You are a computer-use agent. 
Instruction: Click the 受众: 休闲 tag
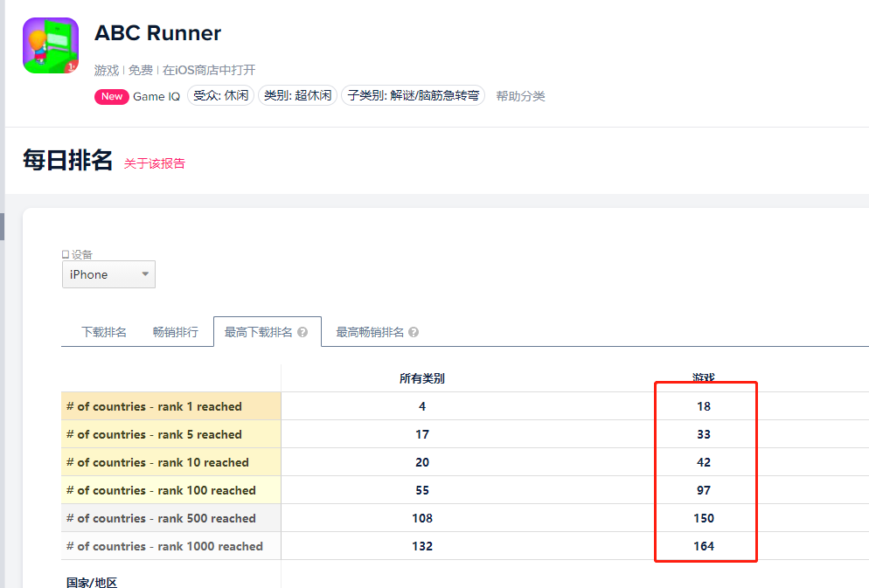[x=220, y=96]
